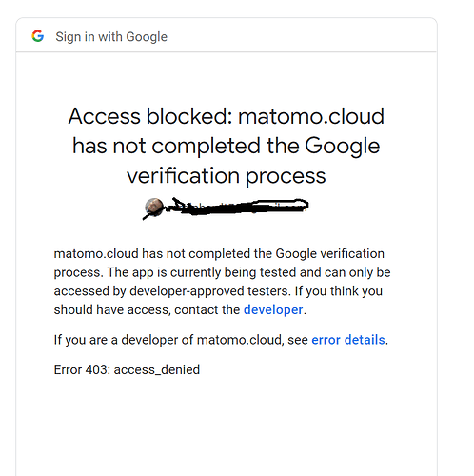
Task: Click the word 'access_denied' in the error code
Action: [157, 370]
